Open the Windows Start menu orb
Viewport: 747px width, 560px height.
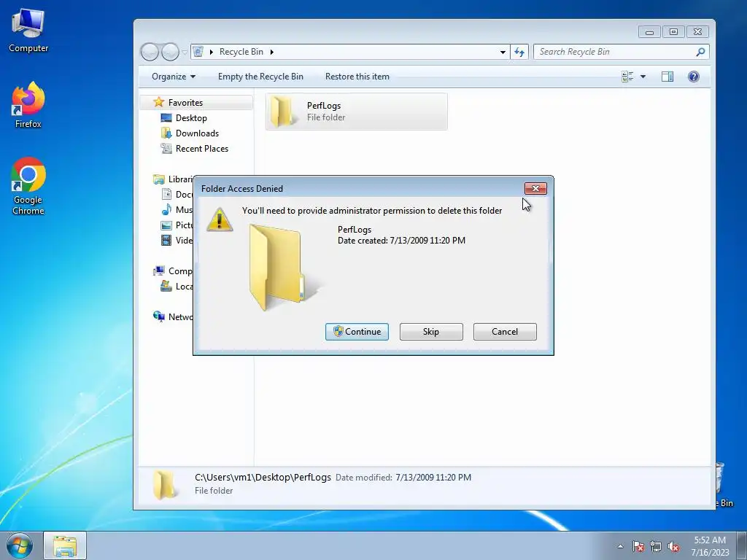[20, 545]
